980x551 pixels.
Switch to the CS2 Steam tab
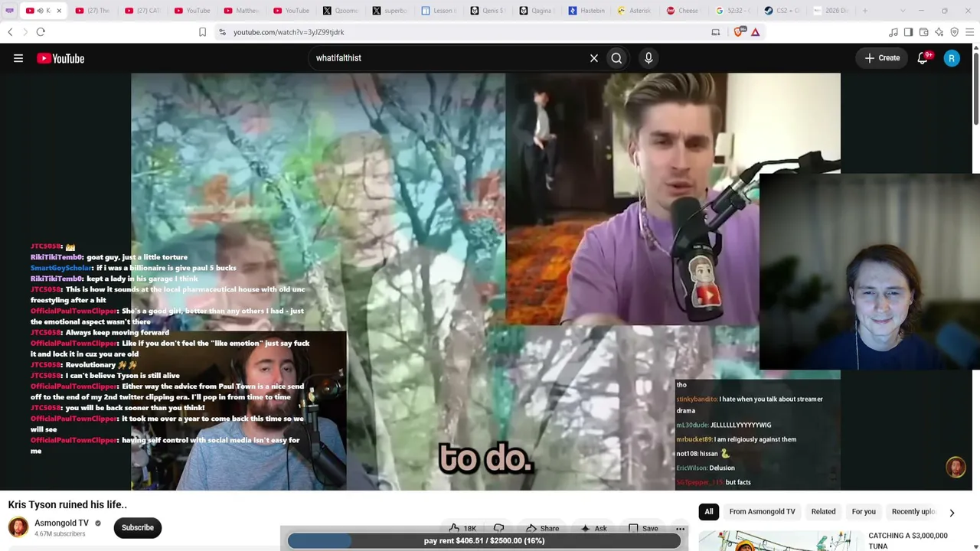coord(783,11)
